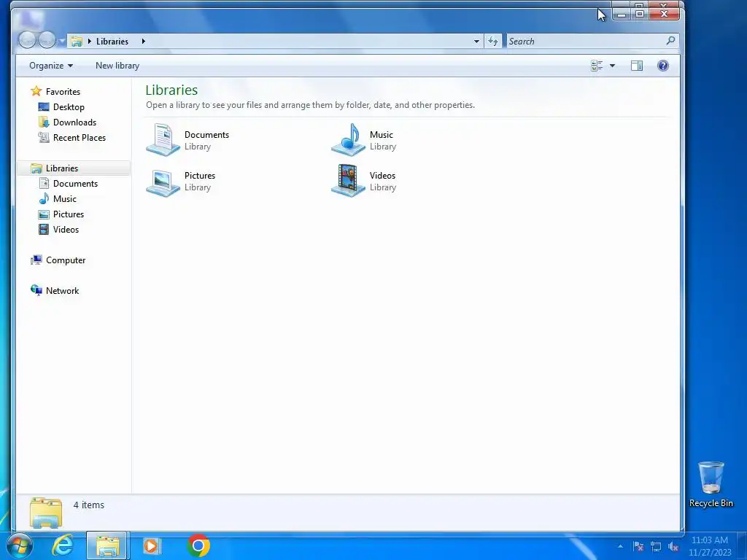Open the Start menu
The width and height of the screenshot is (747, 560).
[x=20, y=545]
